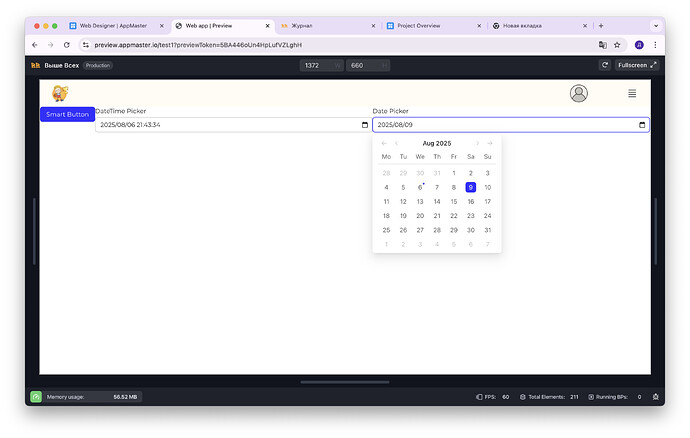690x438 pixels.
Task: Go to next month in calendar
Action: [x=477, y=144]
